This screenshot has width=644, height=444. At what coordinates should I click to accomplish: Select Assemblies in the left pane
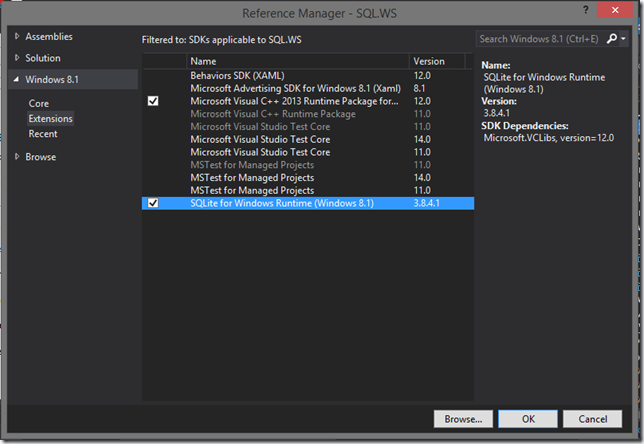pyautogui.click(x=49, y=37)
